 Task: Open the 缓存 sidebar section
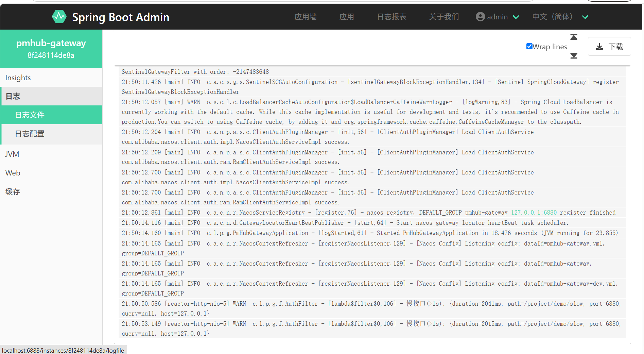[51, 191]
